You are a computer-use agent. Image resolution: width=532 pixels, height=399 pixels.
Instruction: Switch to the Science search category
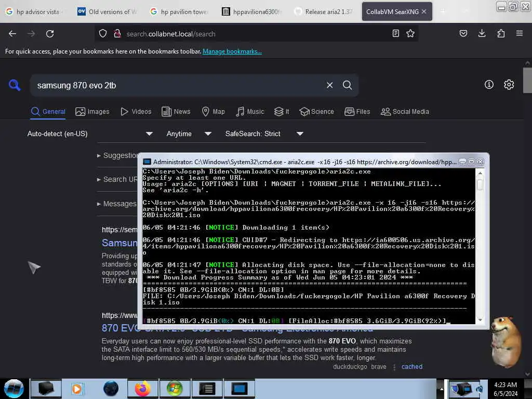316,112
